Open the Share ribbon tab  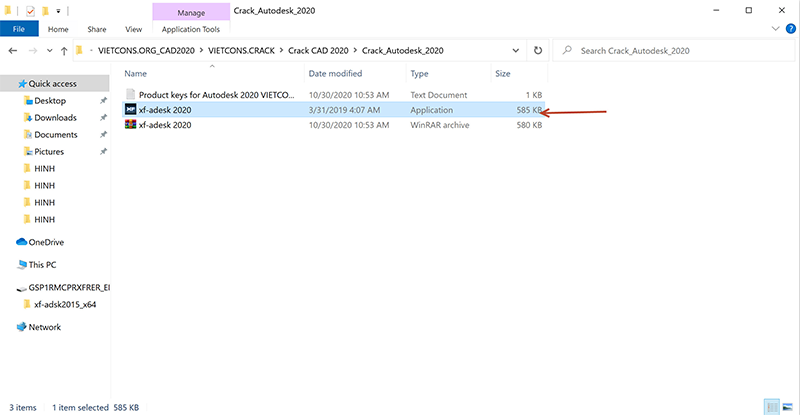(x=96, y=29)
